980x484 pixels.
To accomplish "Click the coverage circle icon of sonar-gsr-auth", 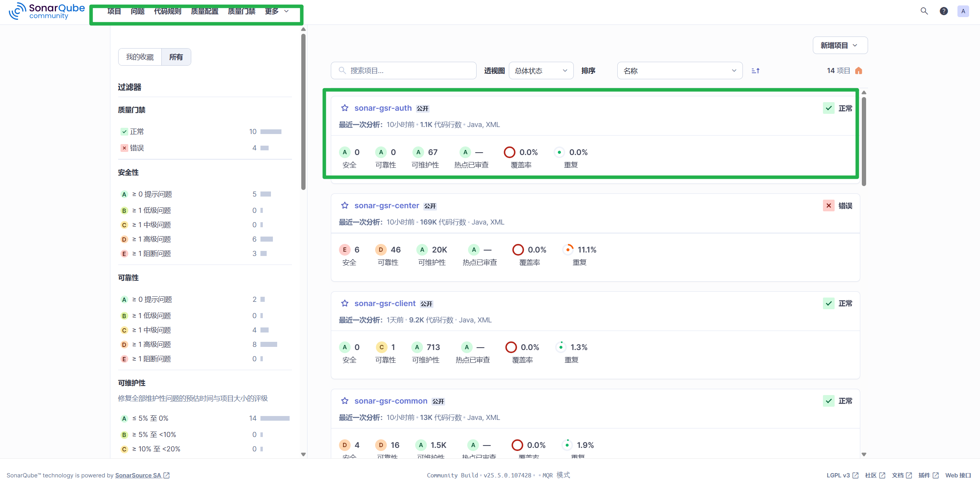I will 509,152.
